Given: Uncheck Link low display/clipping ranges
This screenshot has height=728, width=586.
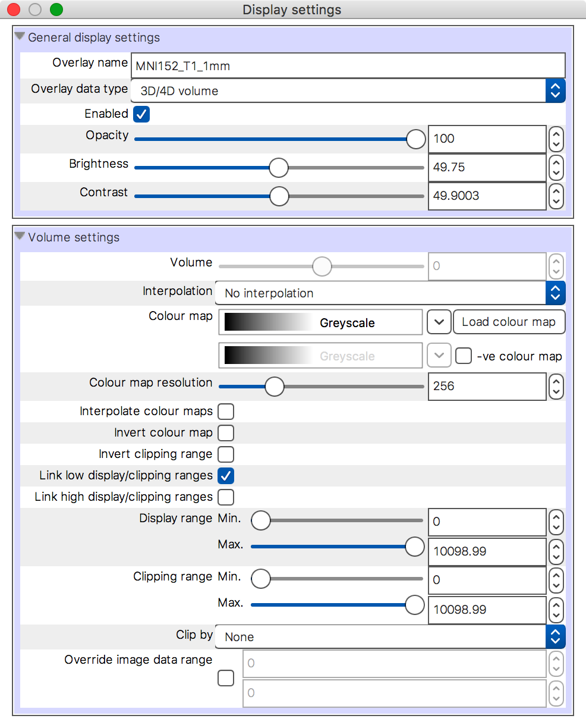Looking at the screenshot, I should tap(226, 476).
